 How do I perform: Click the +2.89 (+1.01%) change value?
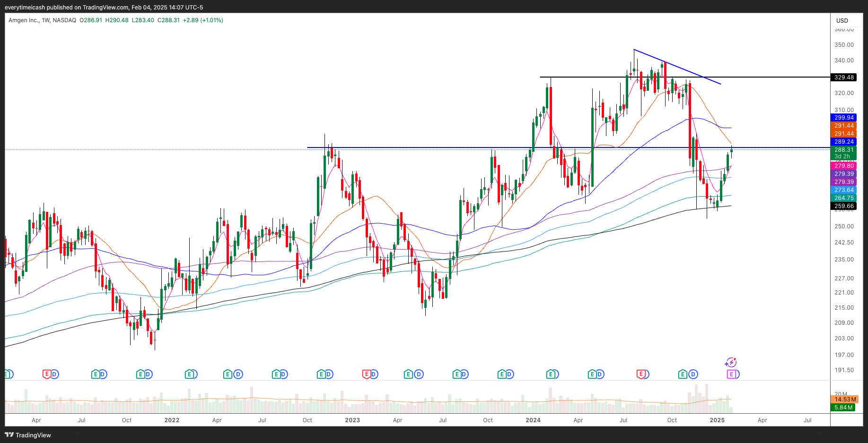click(203, 20)
